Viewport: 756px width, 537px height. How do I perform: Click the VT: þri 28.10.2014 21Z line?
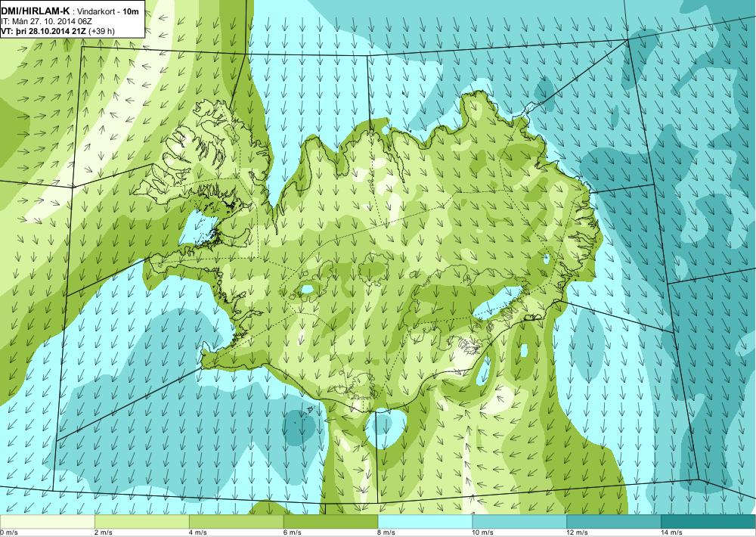pyautogui.click(x=58, y=31)
